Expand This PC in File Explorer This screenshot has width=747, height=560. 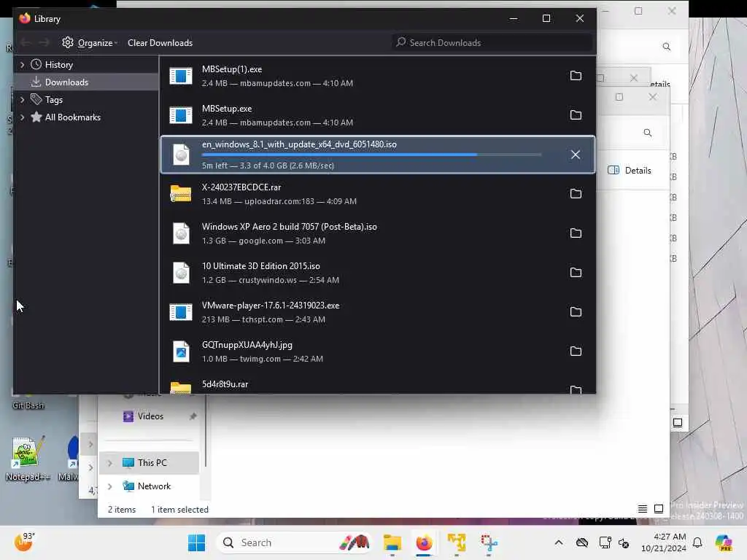point(109,463)
